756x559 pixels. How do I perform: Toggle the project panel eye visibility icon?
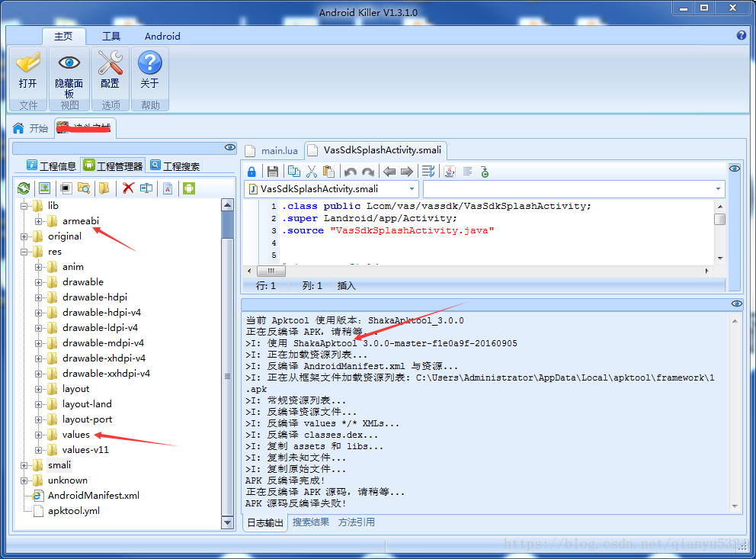click(230, 147)
